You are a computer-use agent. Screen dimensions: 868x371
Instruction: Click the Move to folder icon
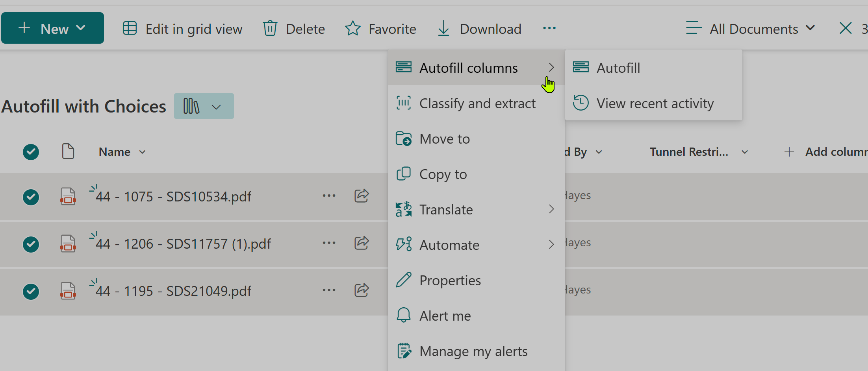pyautogui.click(x=404, y=138)
